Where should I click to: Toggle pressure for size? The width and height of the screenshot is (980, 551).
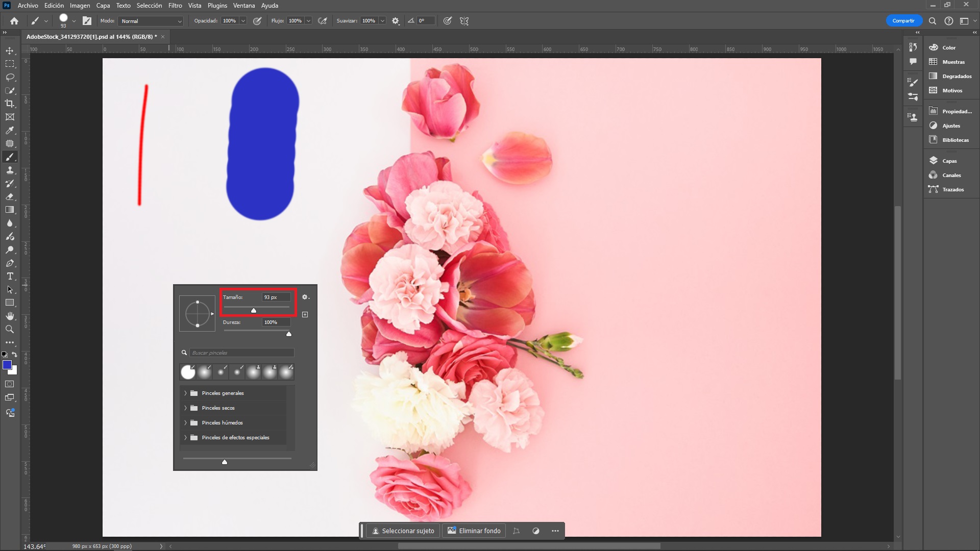point(448,21)
